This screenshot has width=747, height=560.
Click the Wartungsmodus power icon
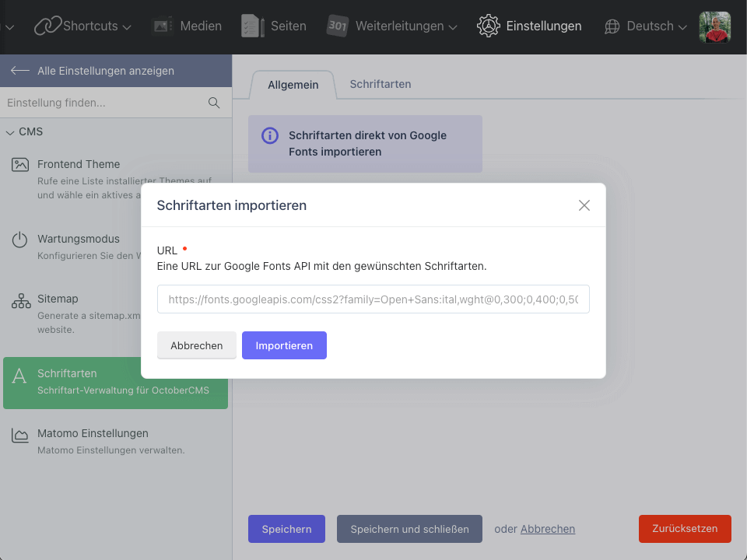point(19,239)
